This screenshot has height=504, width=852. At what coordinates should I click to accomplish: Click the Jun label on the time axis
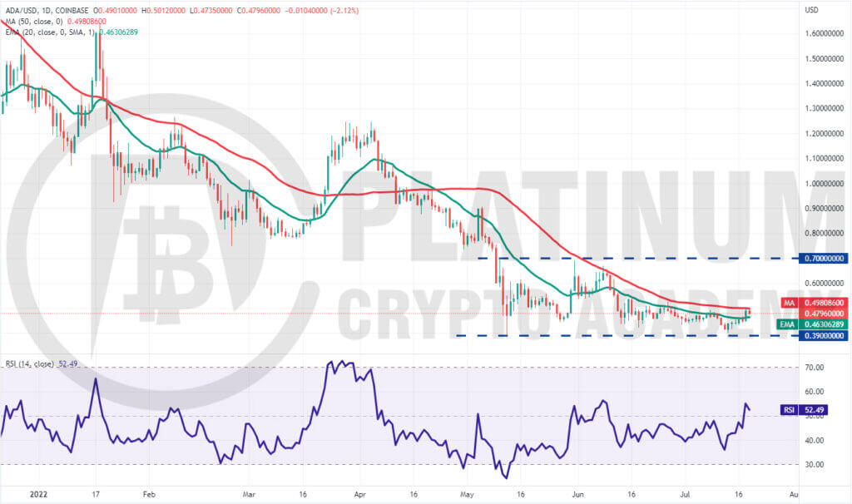pos(578,495)
